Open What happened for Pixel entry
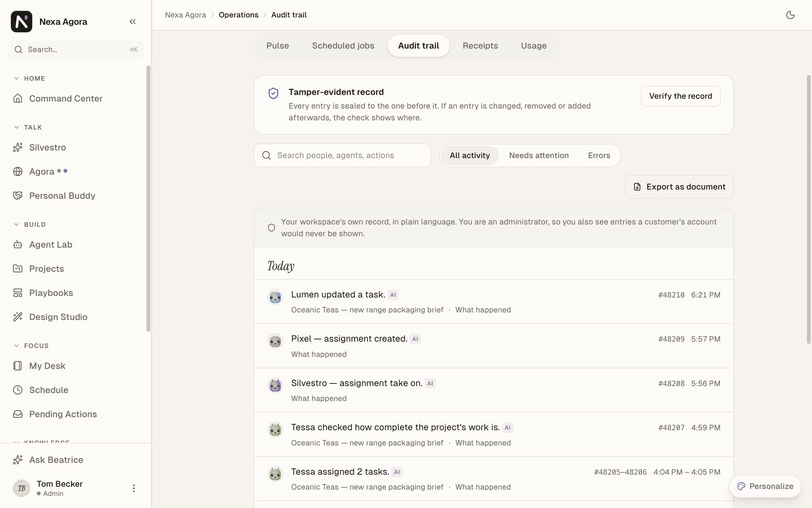812x508 pixels. pos(319,354)
